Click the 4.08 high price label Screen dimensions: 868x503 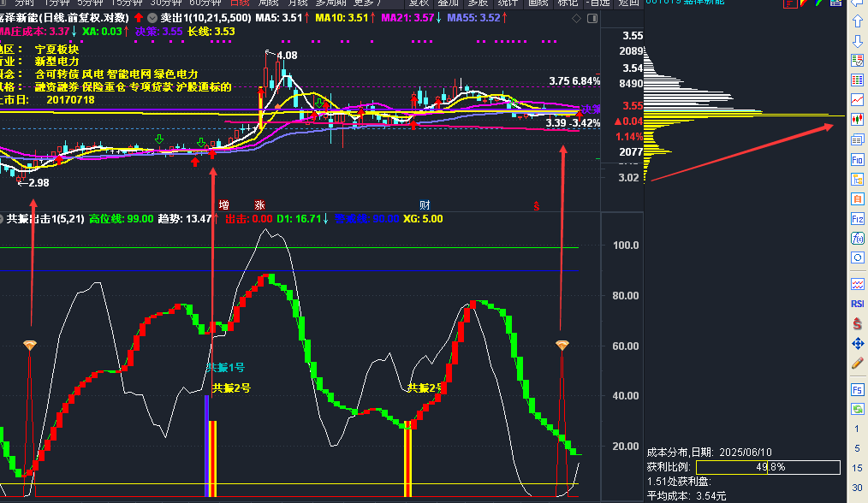coord(287,56)
